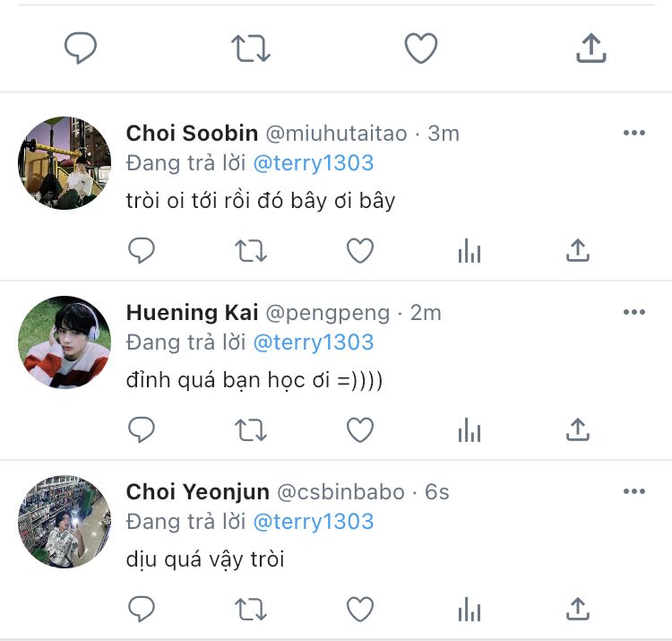This screenshot has width=672, height=641.
Task: Share the main tweet at top
Action: click(590, 48)
